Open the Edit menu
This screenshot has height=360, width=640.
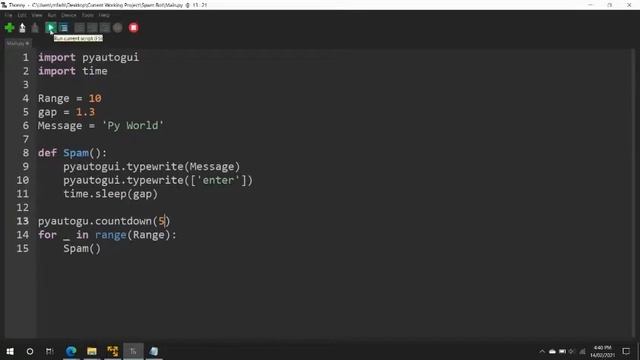pos(22,15)
